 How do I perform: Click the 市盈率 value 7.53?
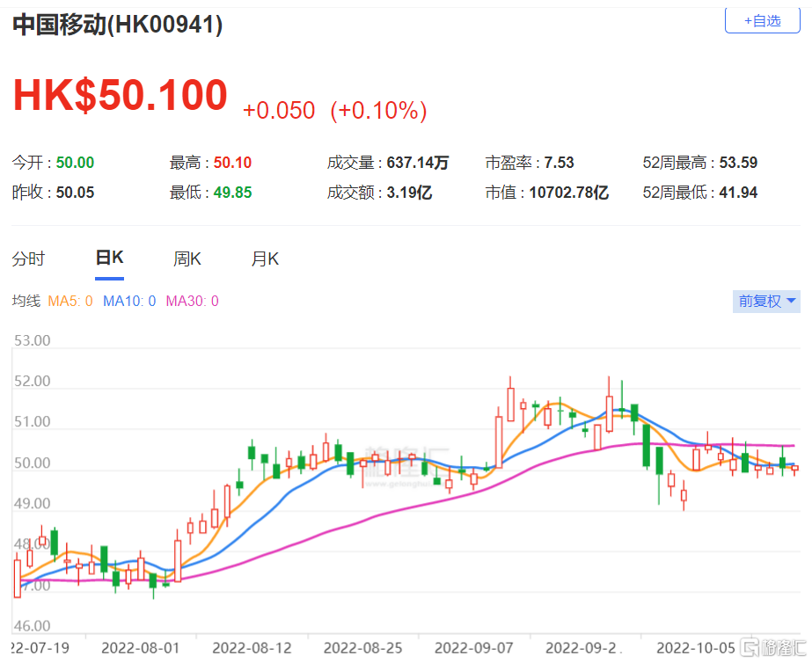(x=559, y=163)
